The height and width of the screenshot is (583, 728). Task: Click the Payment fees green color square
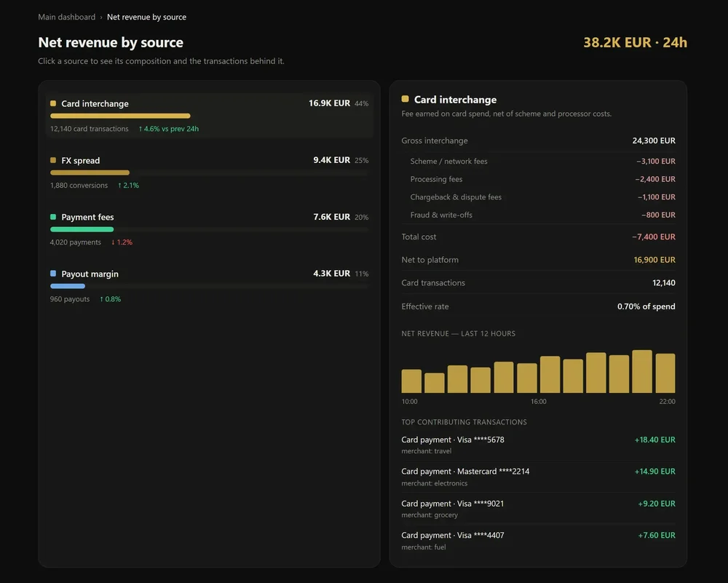point(53,217)
